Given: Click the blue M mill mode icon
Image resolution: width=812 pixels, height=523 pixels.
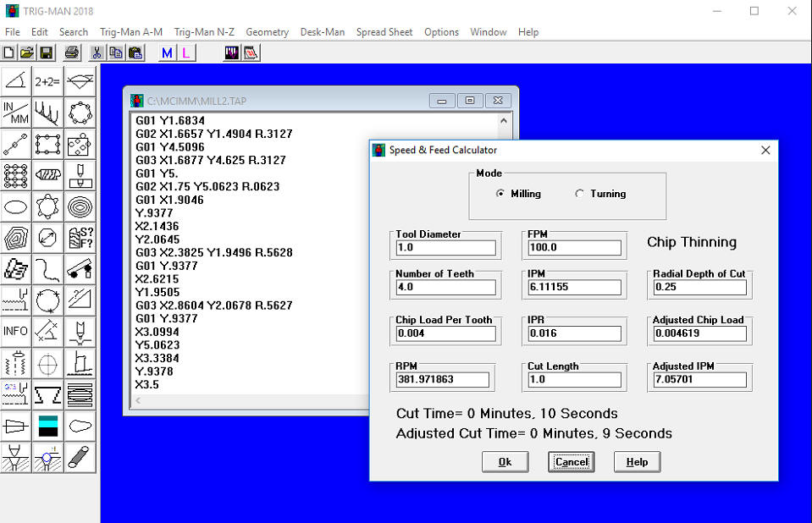Looking at the screenshot, I should pyautogui.click(x=168, y=52).
